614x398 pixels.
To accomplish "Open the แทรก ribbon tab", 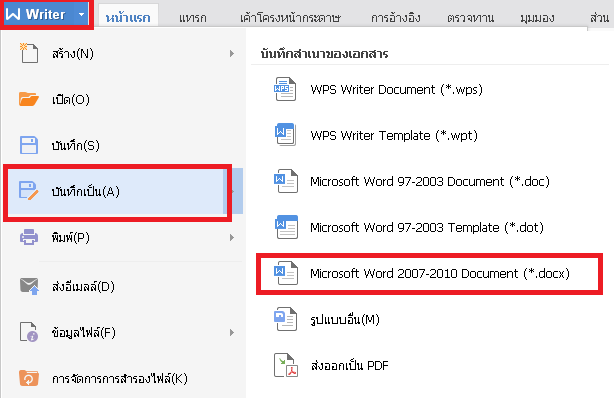I will pyautogui.click(x=193, y=18).
